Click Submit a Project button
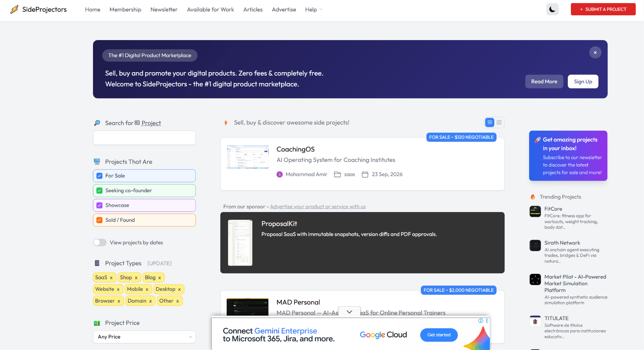The image size is (644, 350). point(603,9)
